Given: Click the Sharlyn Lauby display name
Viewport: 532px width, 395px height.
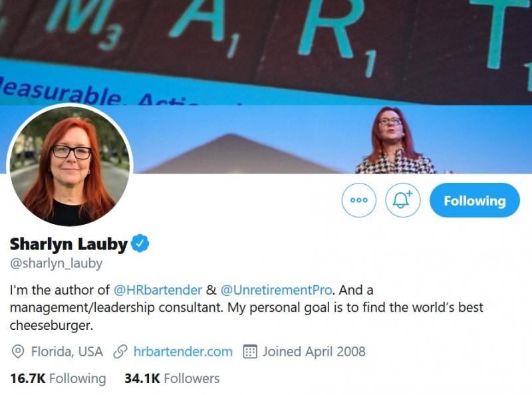Looking at the screenshot, I should coord(68,244).
